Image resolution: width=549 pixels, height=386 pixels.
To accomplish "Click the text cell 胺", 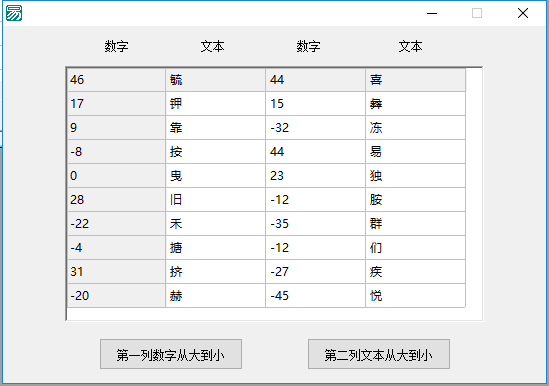I will click(x=416, y=200).
